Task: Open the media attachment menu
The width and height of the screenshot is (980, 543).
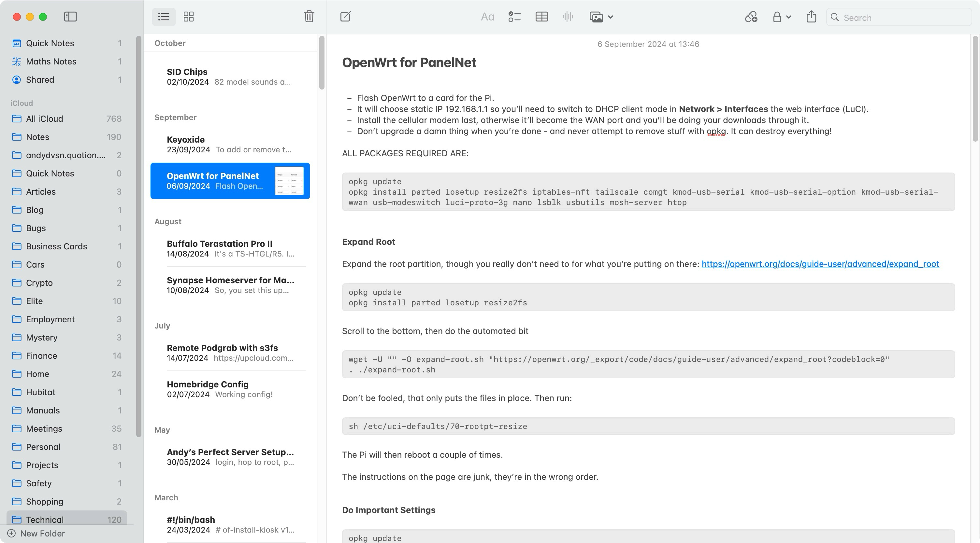Action: coord(601,17)
